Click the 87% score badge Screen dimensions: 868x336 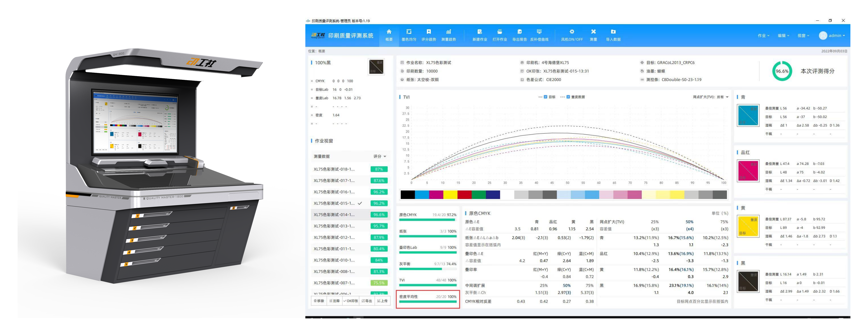pyautogui.click(x=379, y=169)
